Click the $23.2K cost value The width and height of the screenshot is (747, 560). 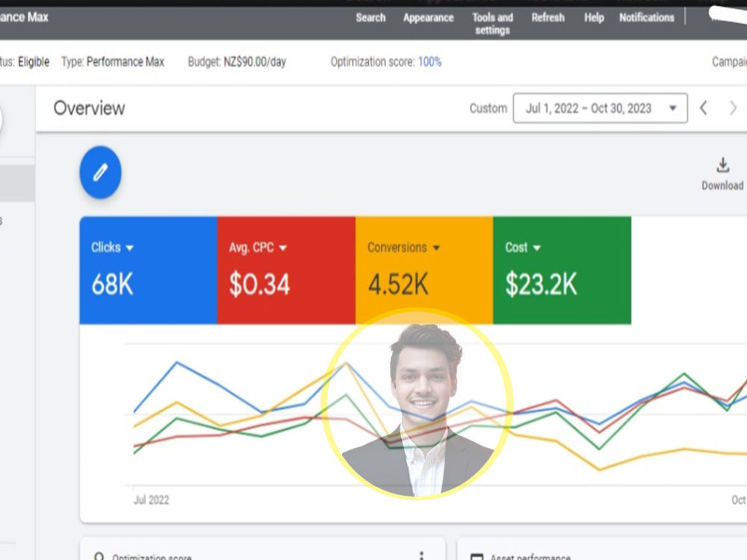tap(541, 284)
